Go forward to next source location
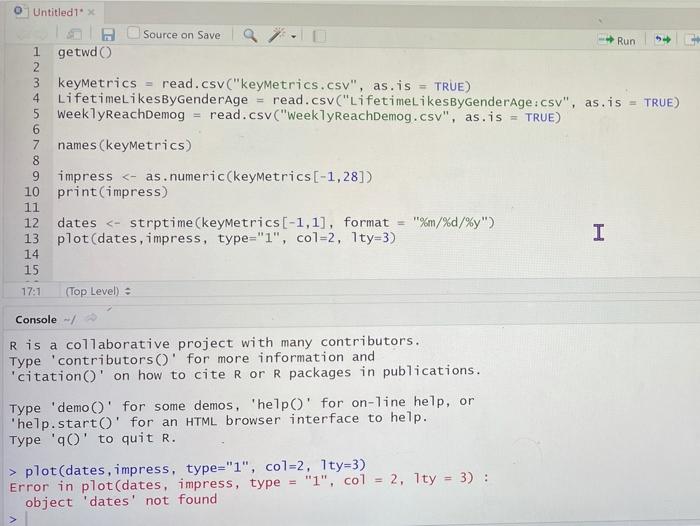 [x=41, y=35]
